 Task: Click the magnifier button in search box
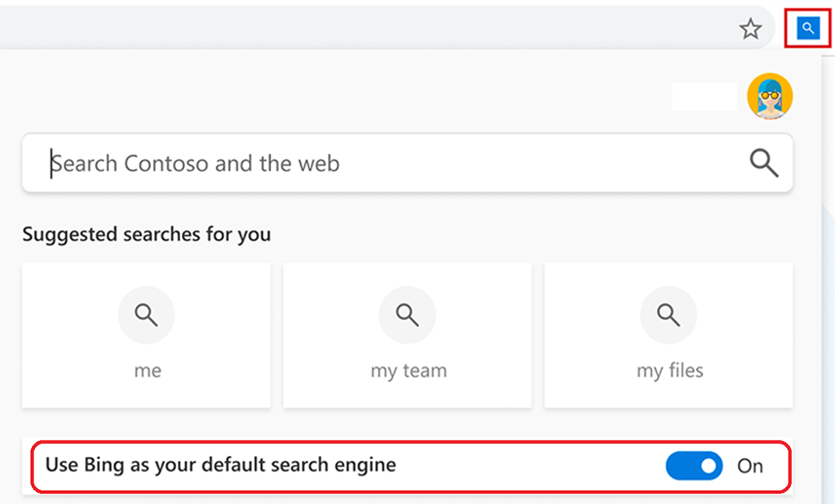point(763,163)
